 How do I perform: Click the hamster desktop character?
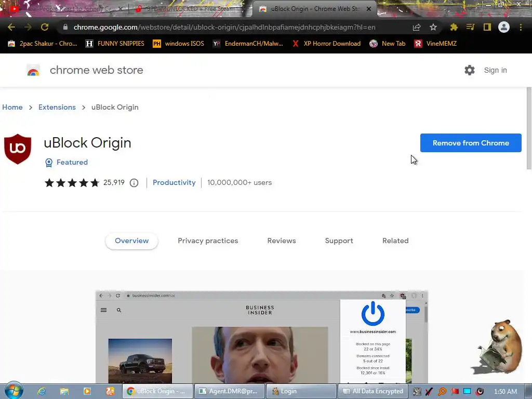pyautogui.click(x=497, y=347)
